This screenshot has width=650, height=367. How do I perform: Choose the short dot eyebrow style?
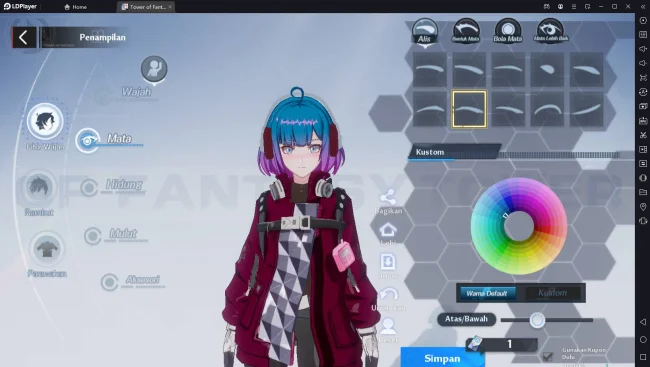[547, 69]
